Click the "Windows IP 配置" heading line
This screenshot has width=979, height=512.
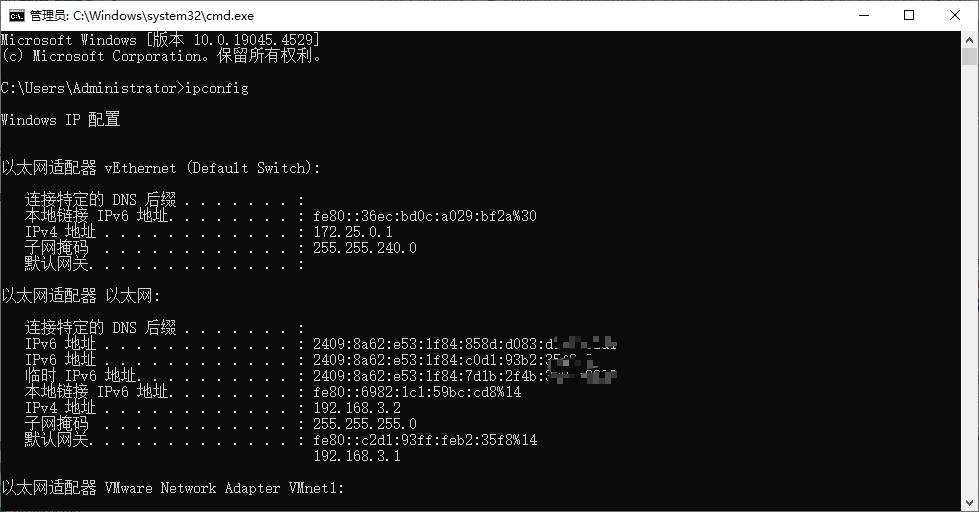coord(60,120)
